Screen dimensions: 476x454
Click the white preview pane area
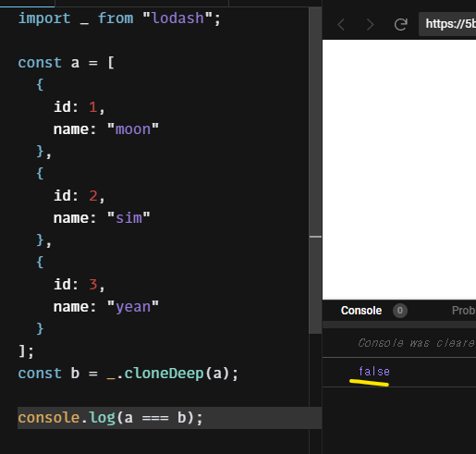[x=399, y=169]
